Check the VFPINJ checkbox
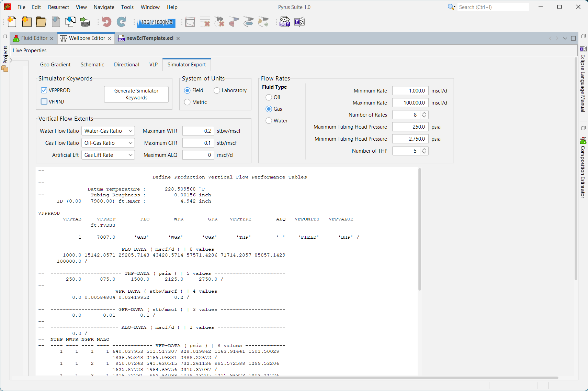Viewport: 588px width, 391px height. point(44,101)
